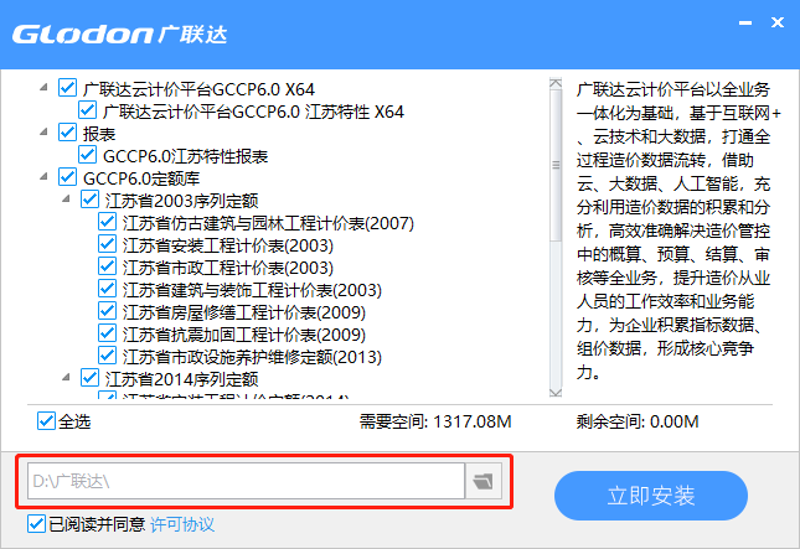This screenshot has height=549, width=800.
Task: Click the install path field D:\广联达\
Action: pyautogui.click(x=246, y=481)
